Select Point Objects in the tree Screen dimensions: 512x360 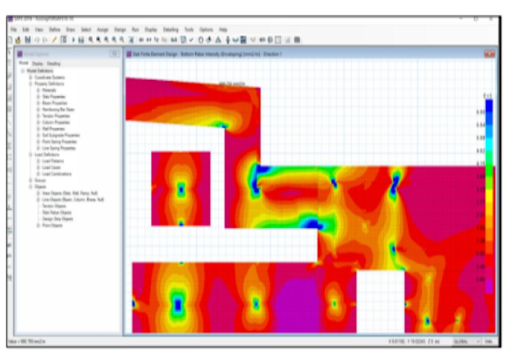coord(52,226)
